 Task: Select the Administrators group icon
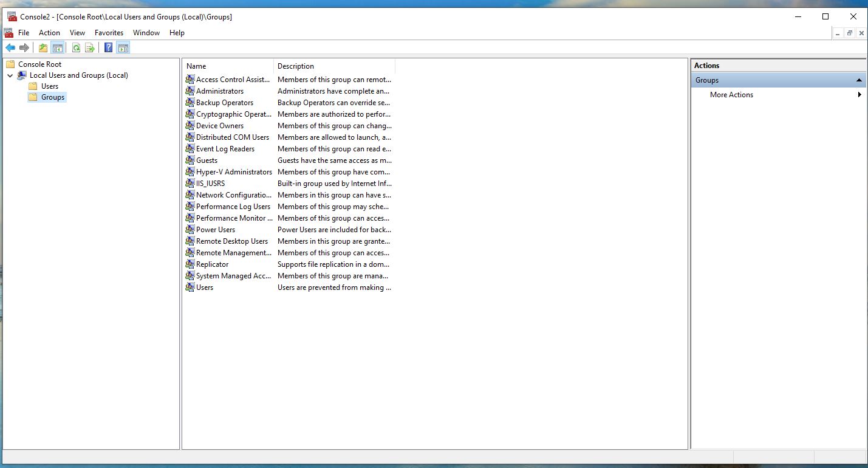[190, 91]
